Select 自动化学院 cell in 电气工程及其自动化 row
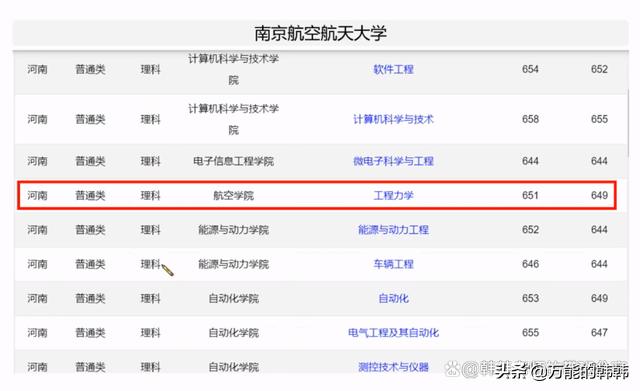The height and width of the screenshot is (391, 640). (233, 333)
